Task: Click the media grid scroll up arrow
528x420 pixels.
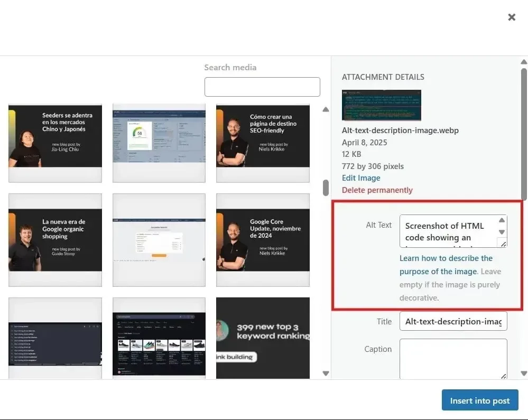Action: tap(326, 109)
